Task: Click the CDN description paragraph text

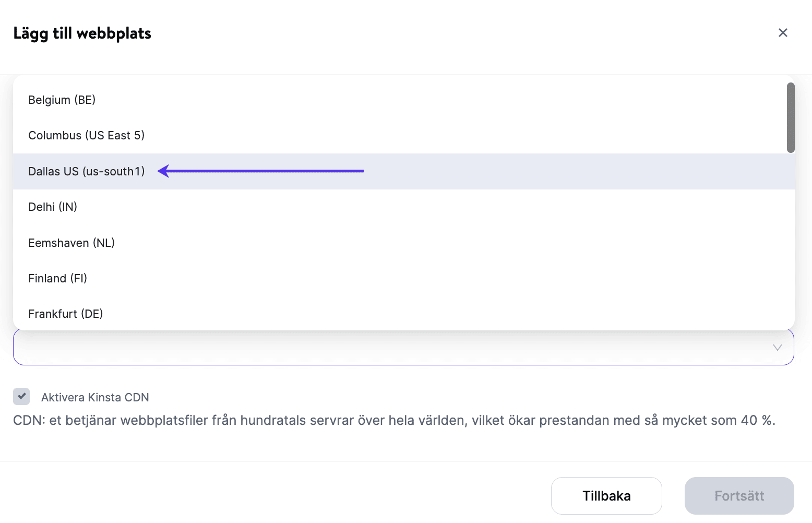Action: click(x=394, y=421)
